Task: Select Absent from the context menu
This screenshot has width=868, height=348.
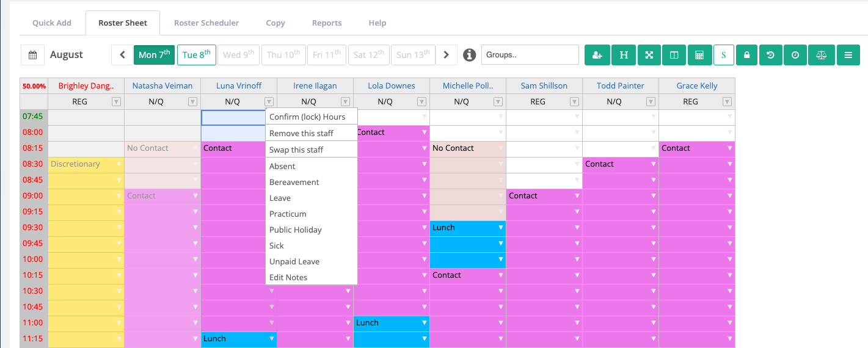Action: click(x=312, y=166)
